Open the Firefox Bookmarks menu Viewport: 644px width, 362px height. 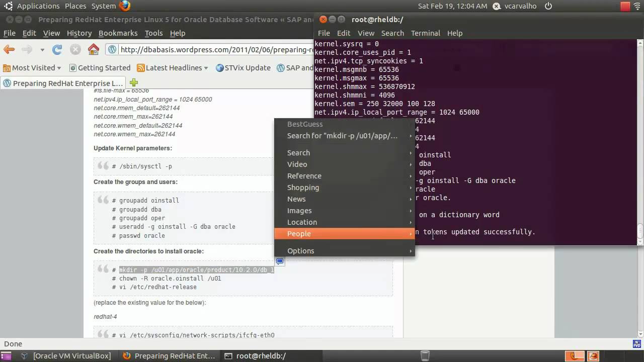pyautogui.click(x=118, y=33)
